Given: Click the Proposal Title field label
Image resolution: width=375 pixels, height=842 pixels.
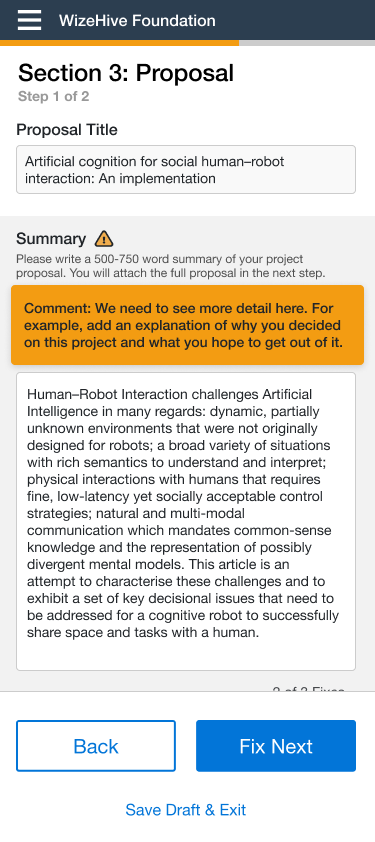Looking at the screenshot, I should pyautogui.click(x=67, y=130).
